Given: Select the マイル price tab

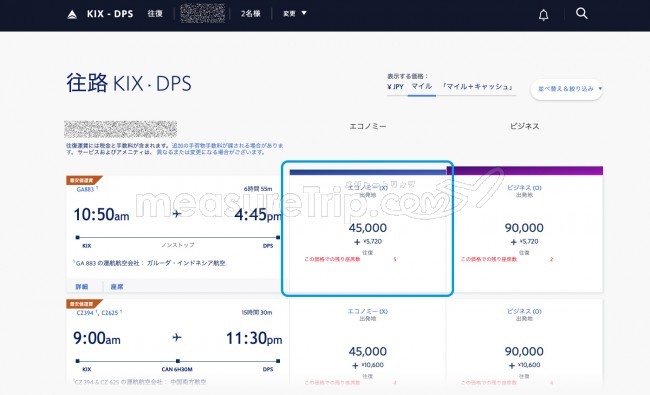Looking at the screenshot, I should click(x=422, y=86).
